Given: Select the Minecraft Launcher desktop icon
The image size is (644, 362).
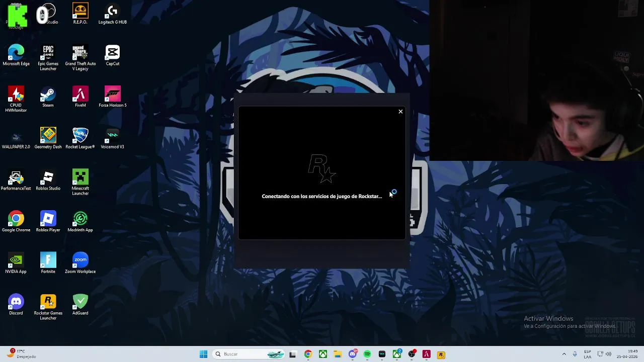Looking at the screenshot, I should [x=80, y=183].
